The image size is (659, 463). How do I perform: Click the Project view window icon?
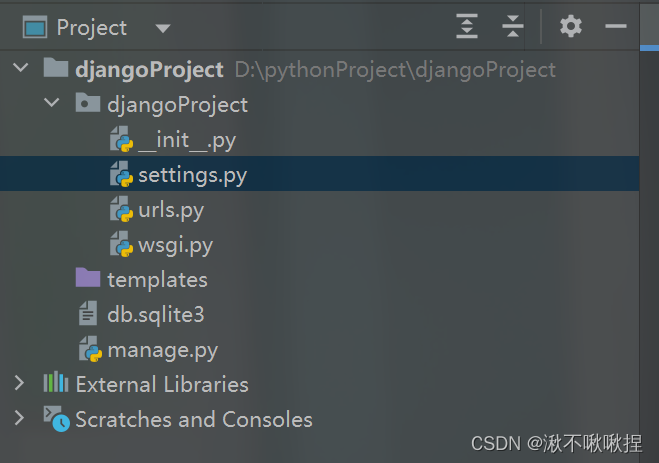tap(33, 27)
